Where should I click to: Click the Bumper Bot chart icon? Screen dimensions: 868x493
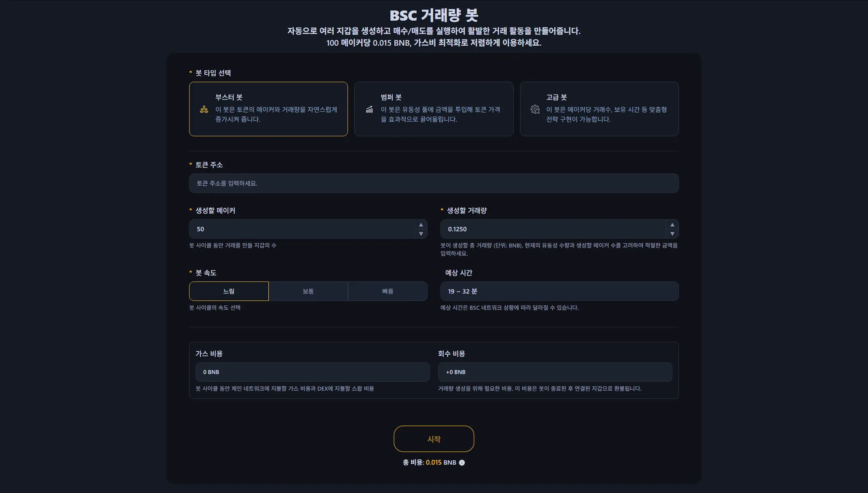coord(369,109)
